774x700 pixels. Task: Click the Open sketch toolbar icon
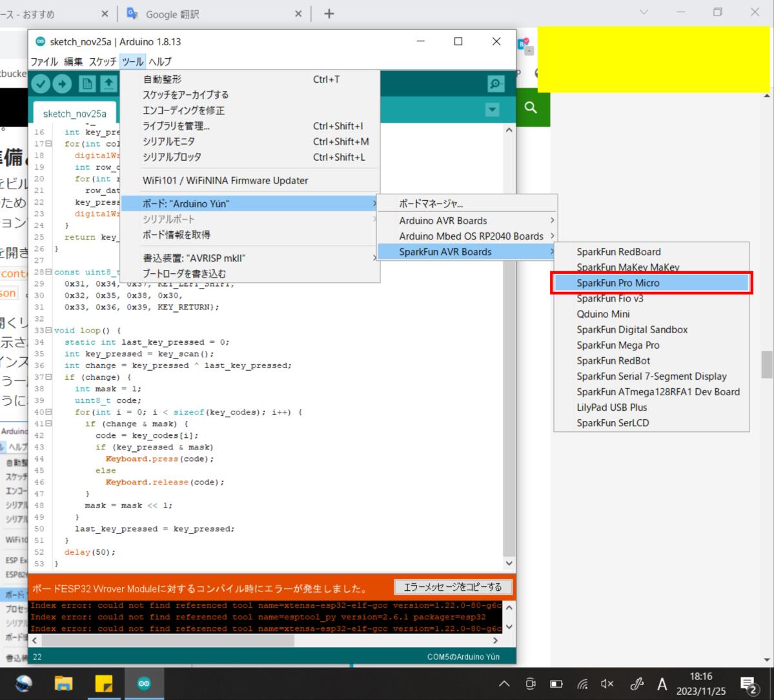[108, 85]
